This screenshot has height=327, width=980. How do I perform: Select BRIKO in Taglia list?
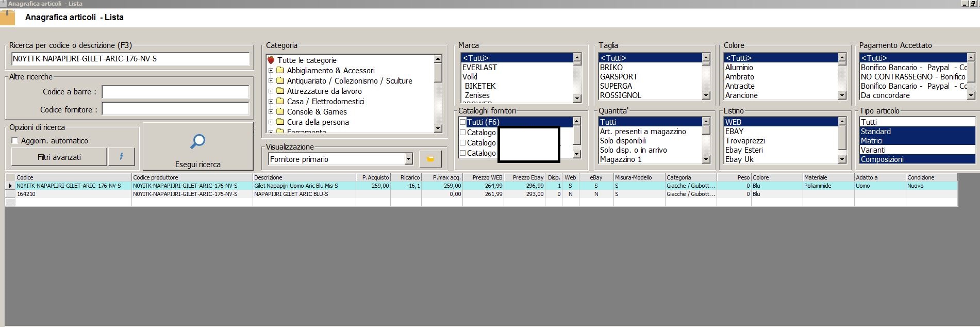click(x=650, y=68)
